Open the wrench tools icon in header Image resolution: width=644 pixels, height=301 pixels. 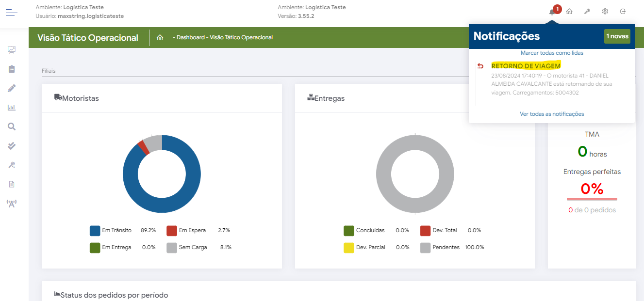pos(587,12)
